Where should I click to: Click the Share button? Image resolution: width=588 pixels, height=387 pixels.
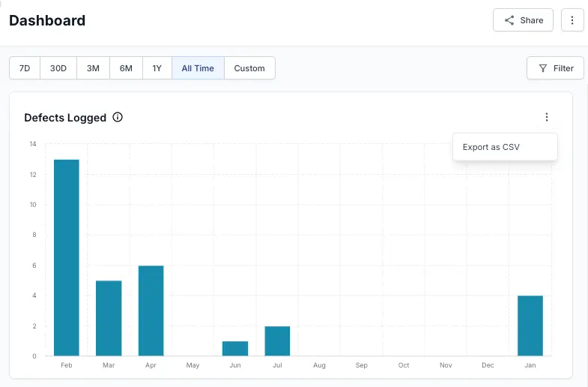(x=523, y=20)
